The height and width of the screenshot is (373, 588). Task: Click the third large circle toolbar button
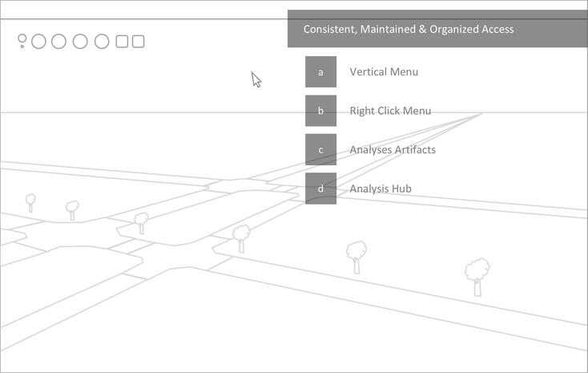(x=80, y=42)
